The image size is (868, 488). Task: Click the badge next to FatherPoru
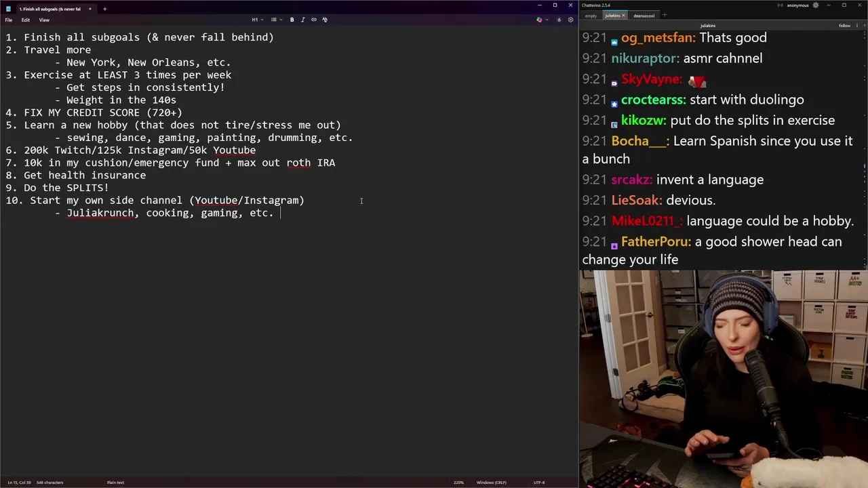coord(614,246)
